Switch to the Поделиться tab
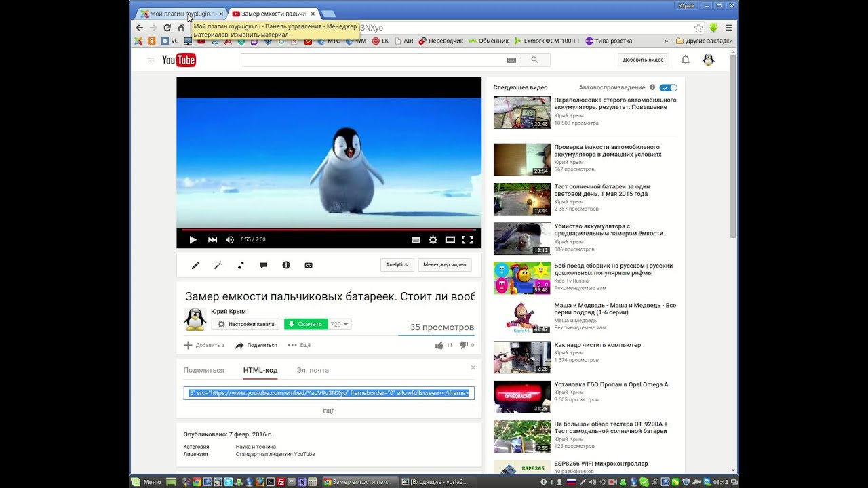This screenshot has height=488, width=868. tap(203, 370)
